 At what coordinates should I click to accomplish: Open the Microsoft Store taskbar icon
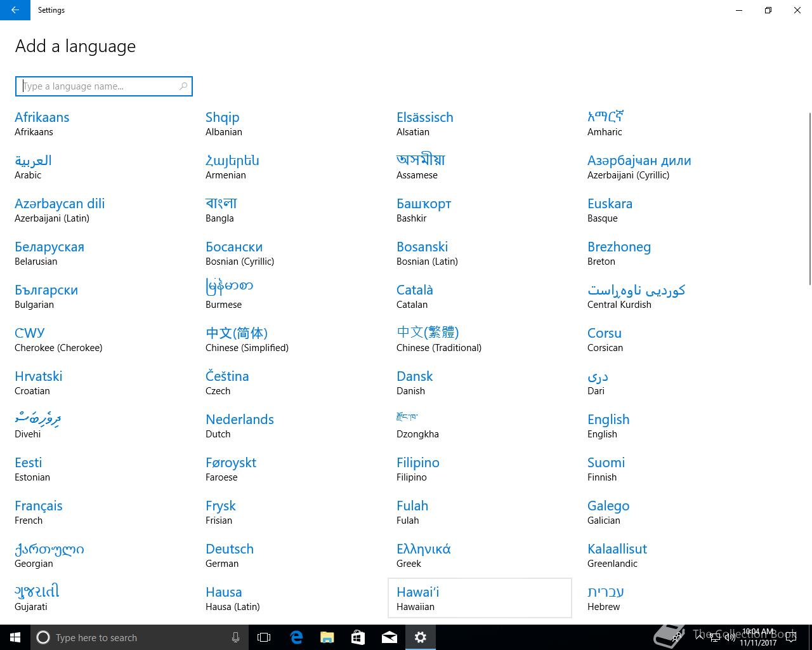click(358, 637)
